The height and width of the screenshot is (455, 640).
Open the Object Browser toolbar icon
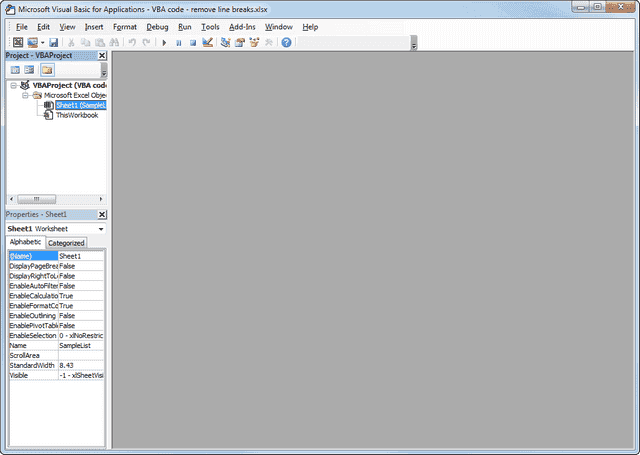pyautogui.click(x=254, y=43)
